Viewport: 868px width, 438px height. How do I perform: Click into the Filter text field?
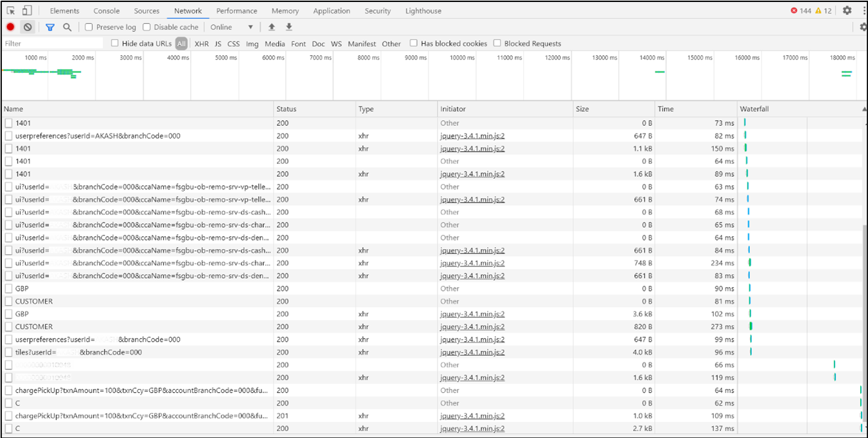[53, 43]
